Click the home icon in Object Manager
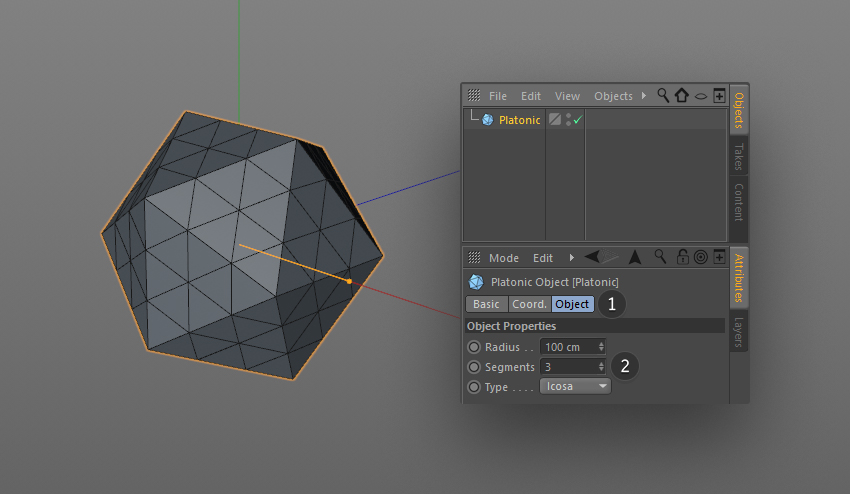The width and height of the screenshot is (850, 494). click(681, 95)
